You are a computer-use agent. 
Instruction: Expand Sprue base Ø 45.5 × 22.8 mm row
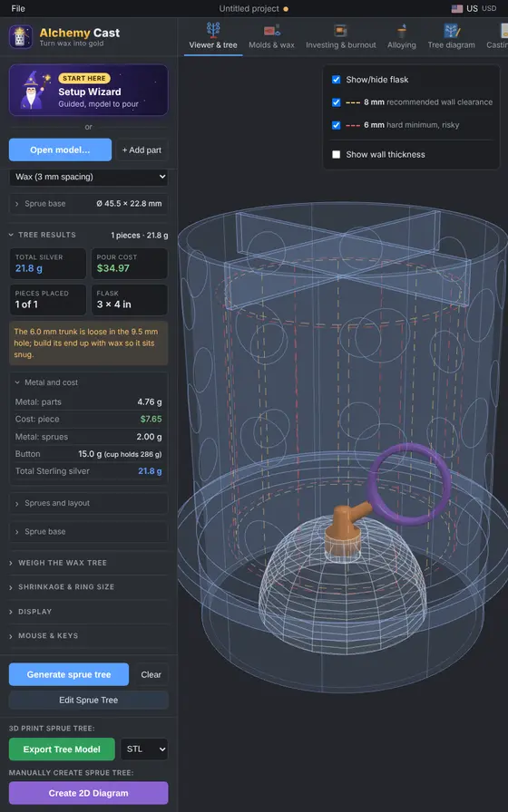coord(89,204)
